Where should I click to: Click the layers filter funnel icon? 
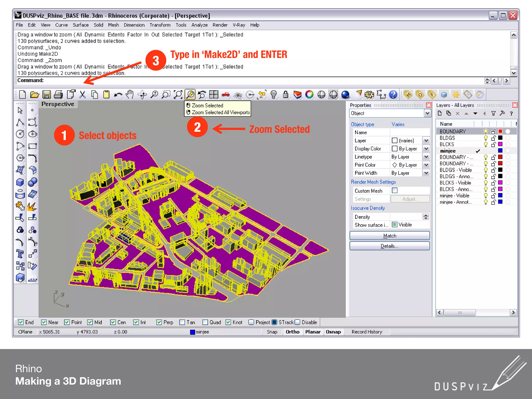493,113
